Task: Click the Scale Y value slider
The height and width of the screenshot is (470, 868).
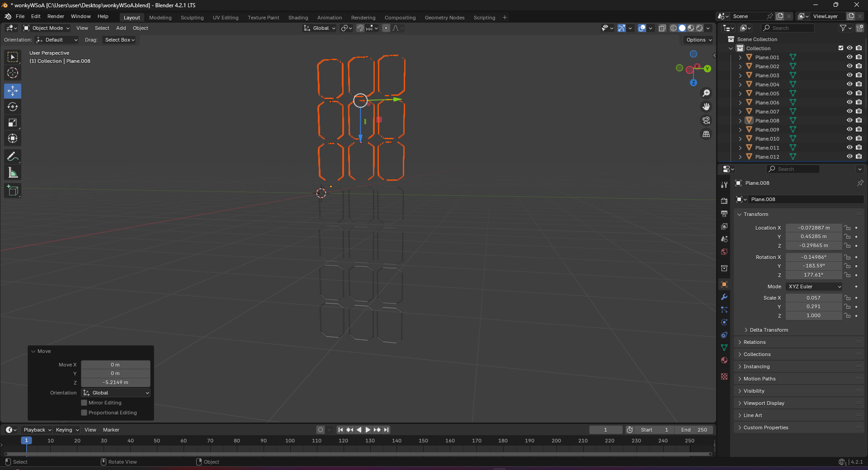Action: tap(813, 306)
